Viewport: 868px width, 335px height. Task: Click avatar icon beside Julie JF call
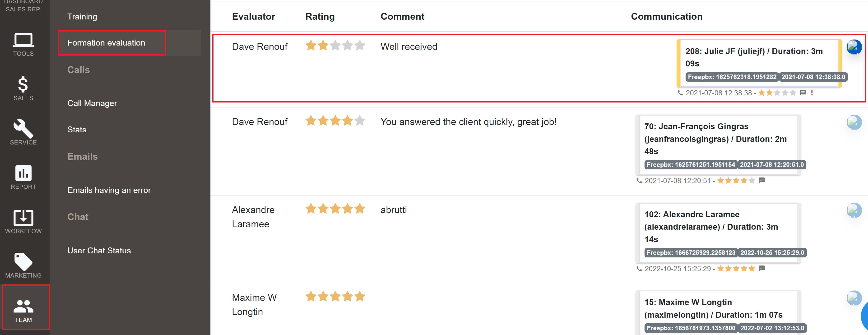(854, 47)
